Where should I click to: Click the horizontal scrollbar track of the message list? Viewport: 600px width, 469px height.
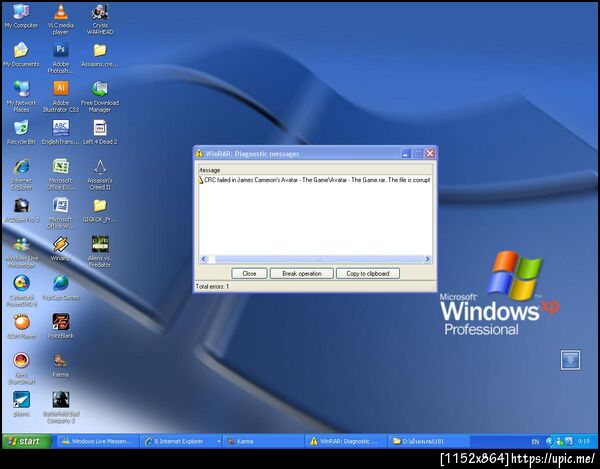coord(320,259)
